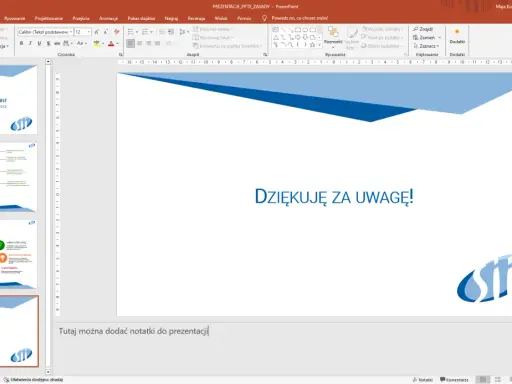Open Przejścia ribbon tab
The width and height of the screenshot is (512, 384).
click(x=81, y=18)
